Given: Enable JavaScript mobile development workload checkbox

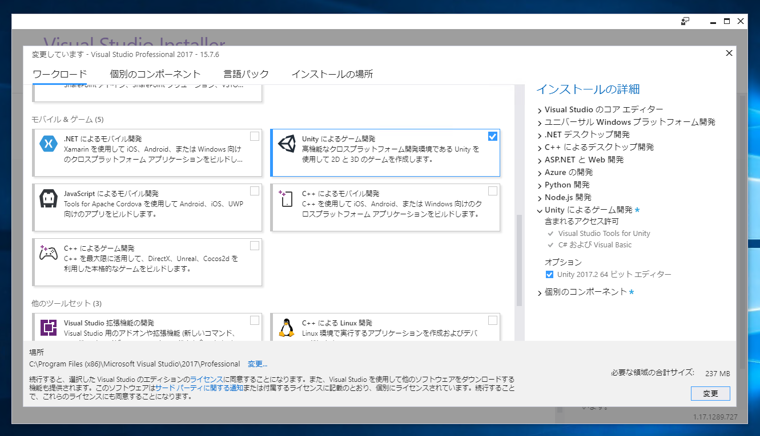Looking at the screenshot, I should 254,191.
